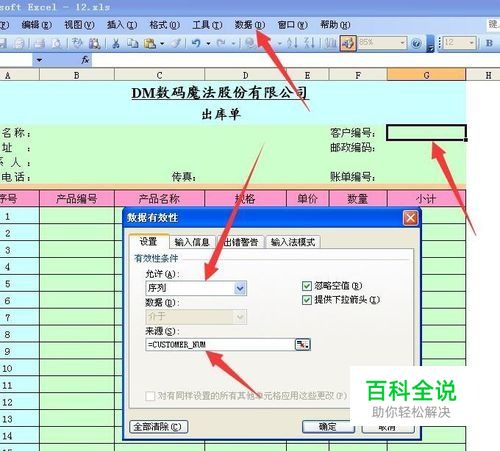Click the Permission icon in toolbar

pyautogui.click(x=19, y=43)
